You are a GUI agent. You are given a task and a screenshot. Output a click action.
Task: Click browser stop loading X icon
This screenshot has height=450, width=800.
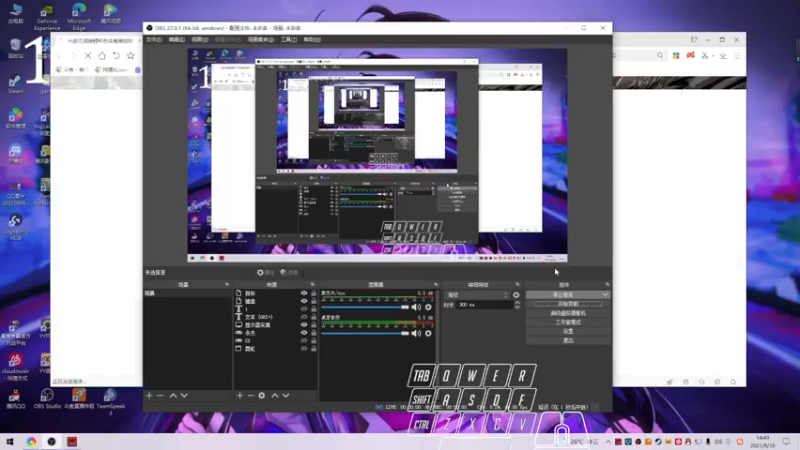[88, 56]
